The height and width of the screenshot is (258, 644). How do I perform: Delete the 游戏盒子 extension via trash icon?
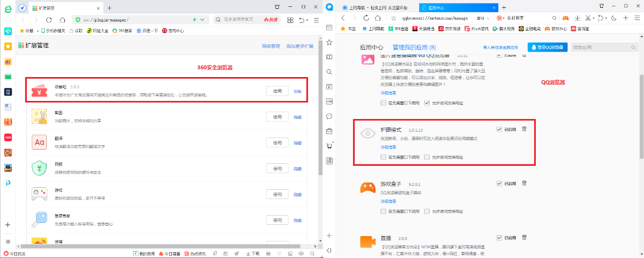pos(524,183)
